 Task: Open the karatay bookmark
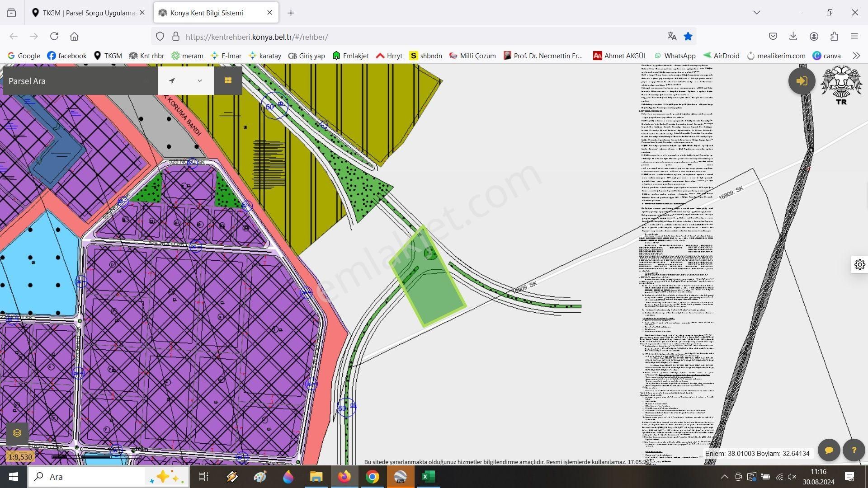[x=265, y=56]
